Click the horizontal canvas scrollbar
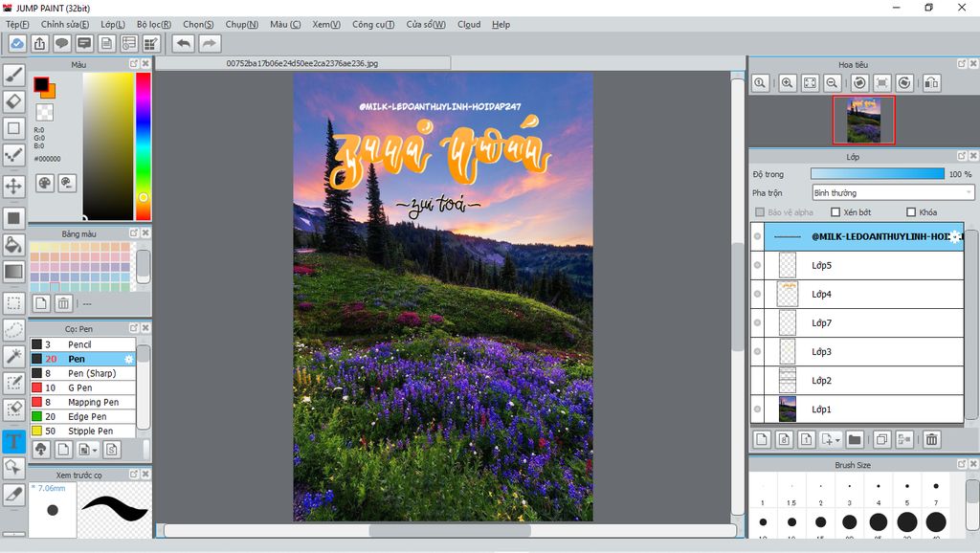Viewport: 980px width, 553px height. (450, 530)
